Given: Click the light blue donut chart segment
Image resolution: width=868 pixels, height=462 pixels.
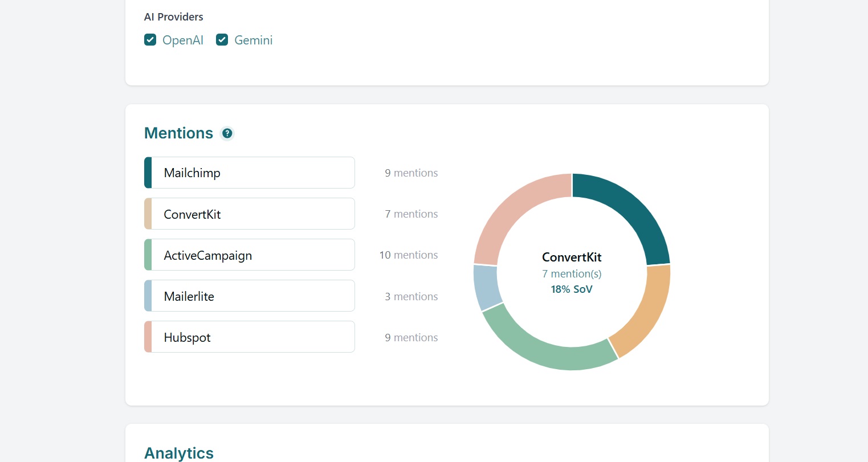Looking at the screenshot, I should pyautogui.click(x=486, y=287).
